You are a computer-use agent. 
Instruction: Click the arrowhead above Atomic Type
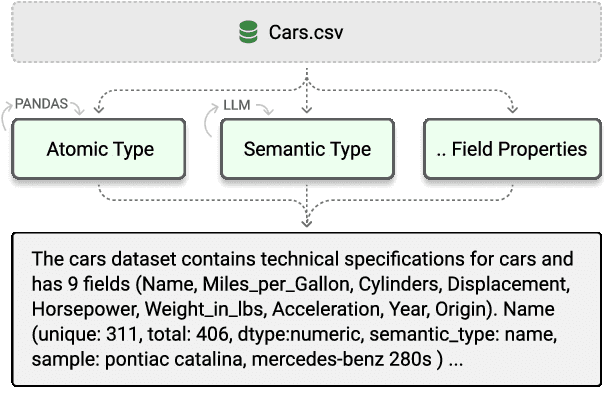tap(96, 110)
